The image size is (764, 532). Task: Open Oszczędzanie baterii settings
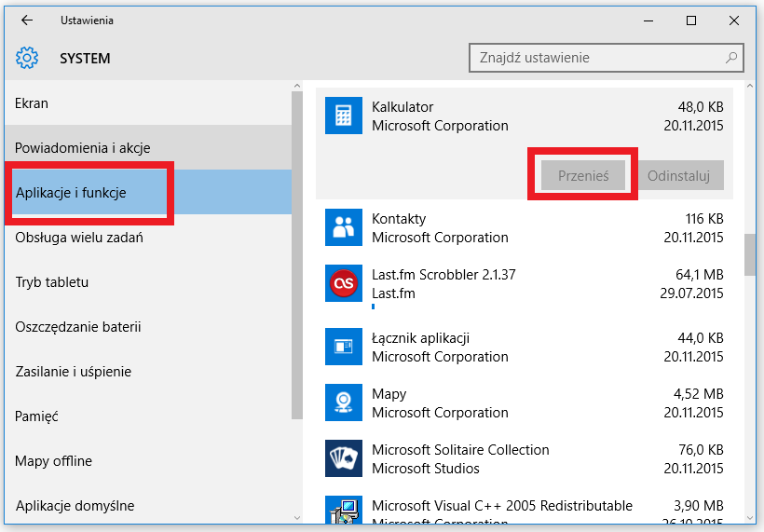148,327
